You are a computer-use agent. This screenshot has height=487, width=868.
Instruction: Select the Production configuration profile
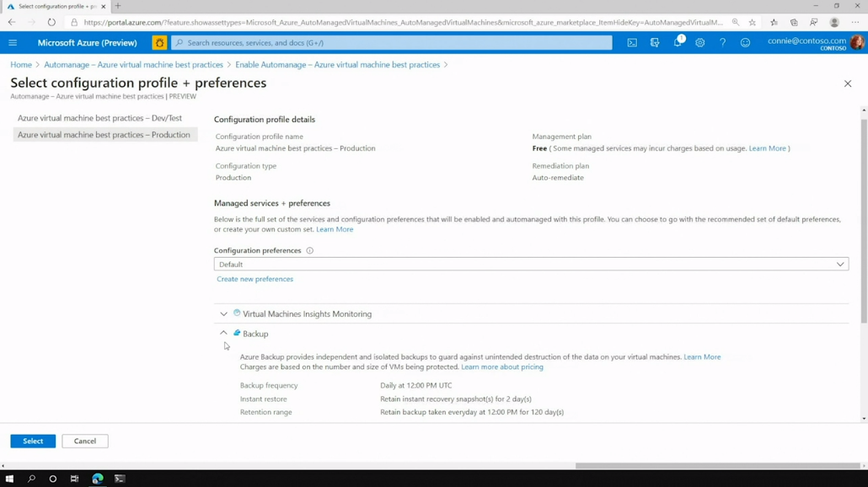pyautogui.click(x=104, y=135)
